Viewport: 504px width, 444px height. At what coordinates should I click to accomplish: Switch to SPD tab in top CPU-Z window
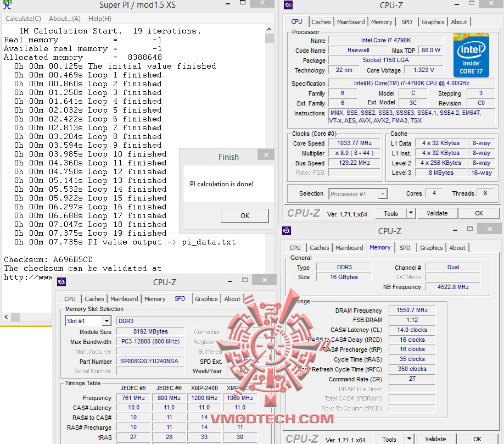click(406, 22)
